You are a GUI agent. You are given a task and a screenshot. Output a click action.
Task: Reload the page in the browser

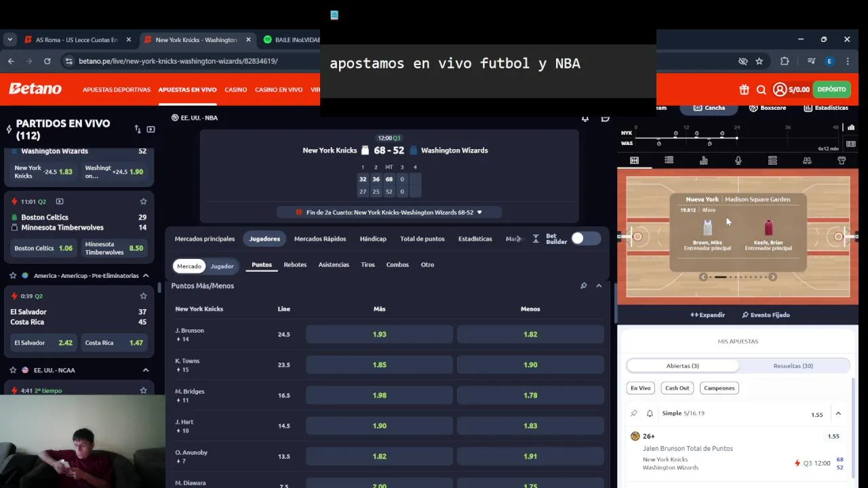coord(47,61)
